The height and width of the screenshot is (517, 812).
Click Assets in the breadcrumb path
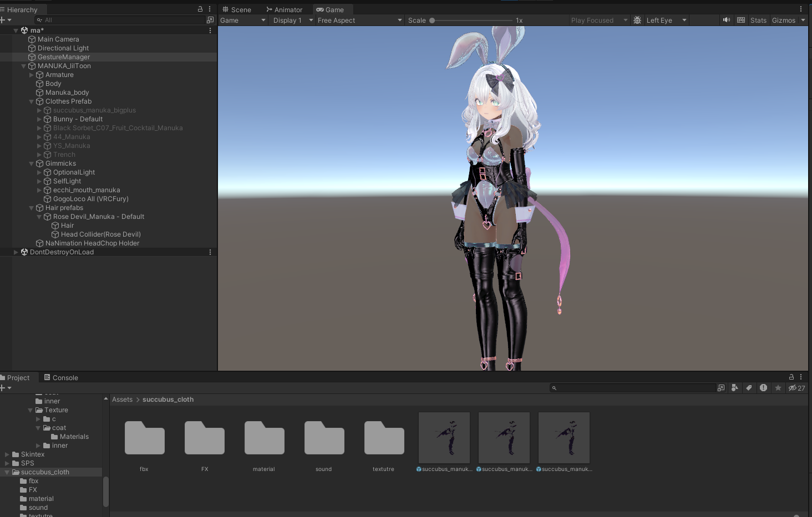click(122, 400)
